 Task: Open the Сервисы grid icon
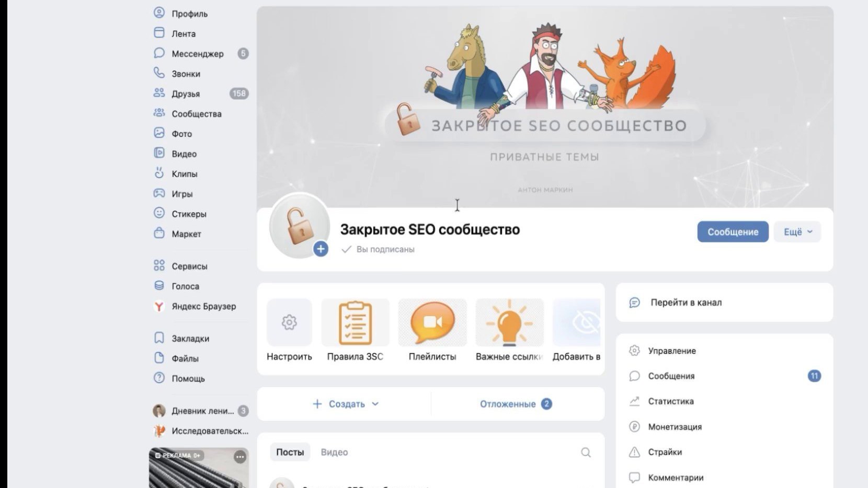pos(159,265)
